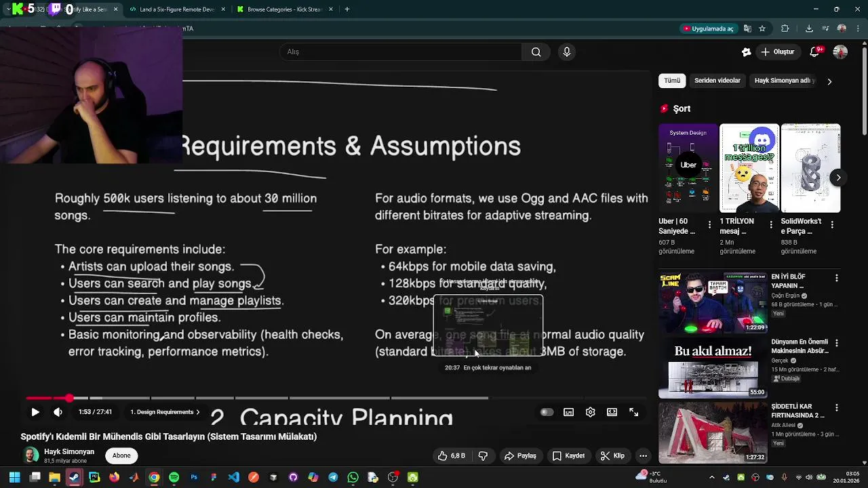The image size is (868, 488).
Task: Open the Şort Shorts section heading
Action: click(675, 108)
